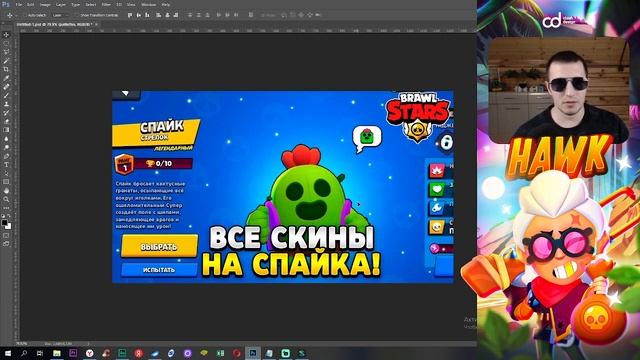This screenshot has width=640, height=360.
Task: Open the background color picker swatch
Action: click(9, 226)
